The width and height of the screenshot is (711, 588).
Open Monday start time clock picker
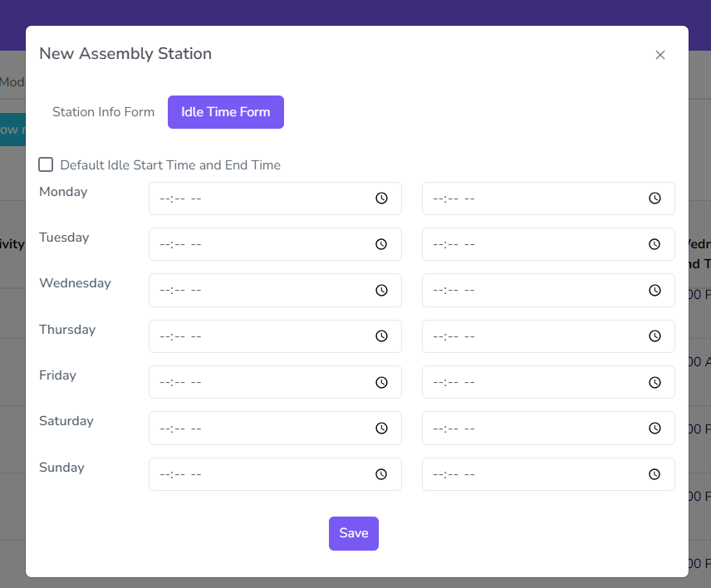coord(381,198)
